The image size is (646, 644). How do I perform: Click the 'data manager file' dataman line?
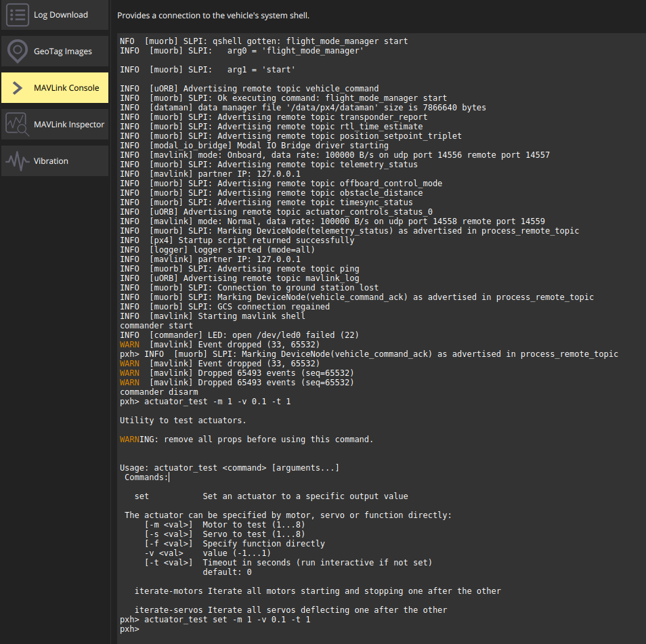tap(303, 108)
